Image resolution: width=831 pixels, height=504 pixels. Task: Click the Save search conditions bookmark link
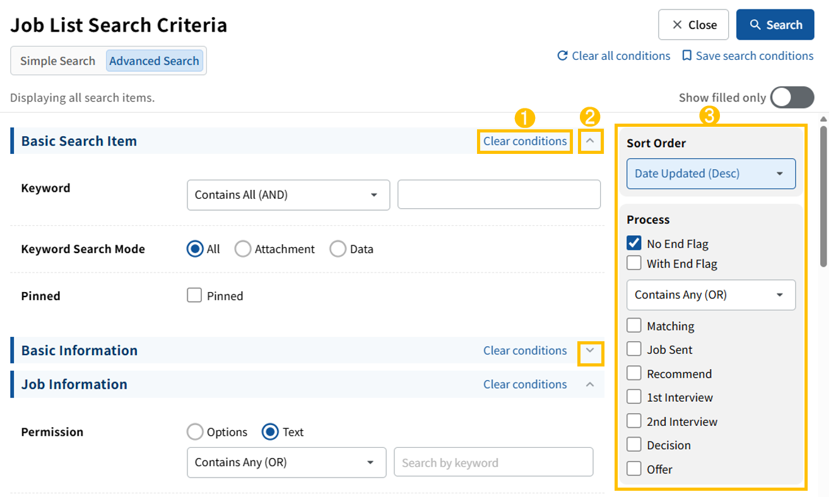(748, 56)
